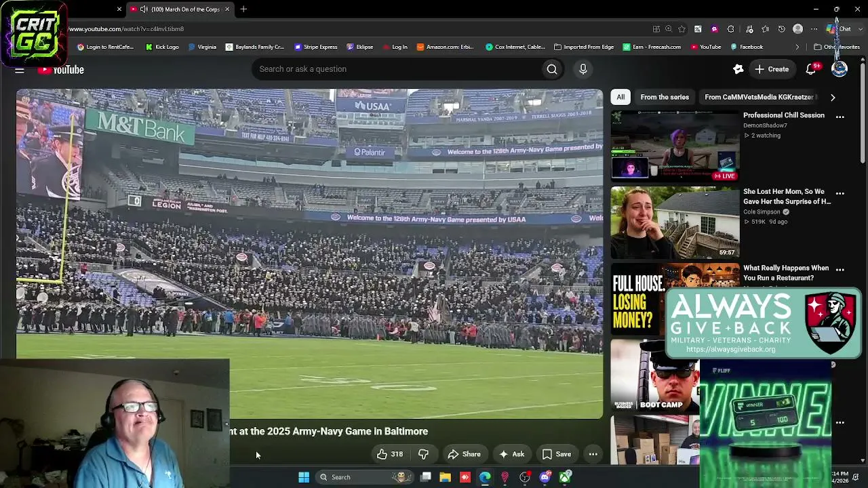Open the page zoom magnifier icon

[669, 29]
